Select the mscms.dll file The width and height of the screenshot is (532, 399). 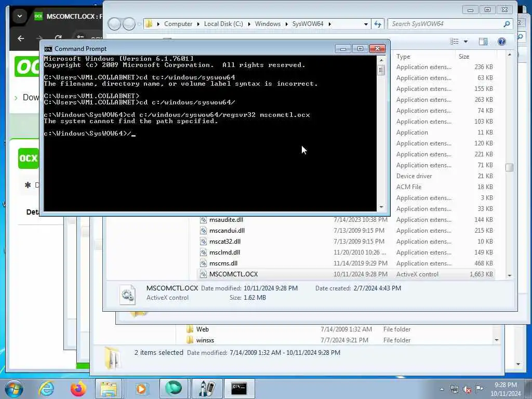(223, 263)
